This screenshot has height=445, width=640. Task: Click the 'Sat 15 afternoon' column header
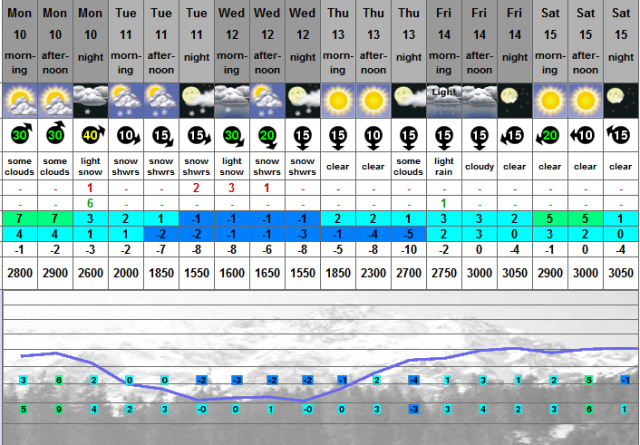click(586, 41)
